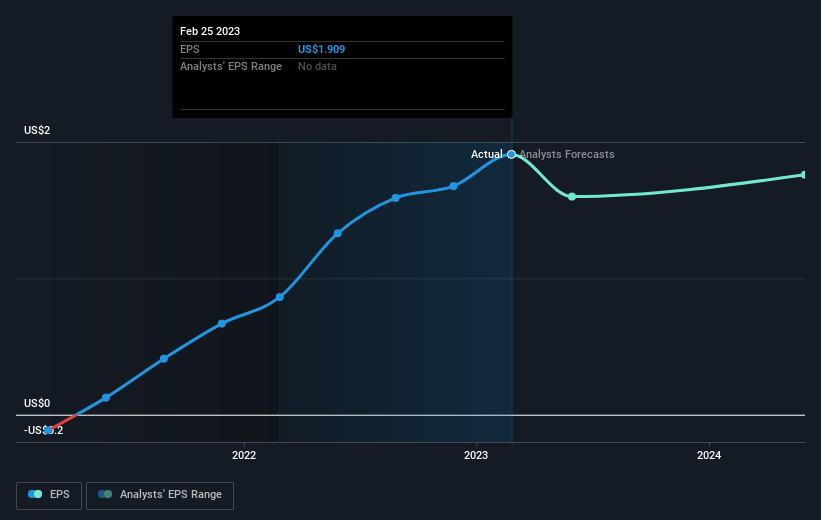Click the 2024 x-axis label
This screenshot has height=520, width=821.
pyautogui.click(x=709, y=455)
